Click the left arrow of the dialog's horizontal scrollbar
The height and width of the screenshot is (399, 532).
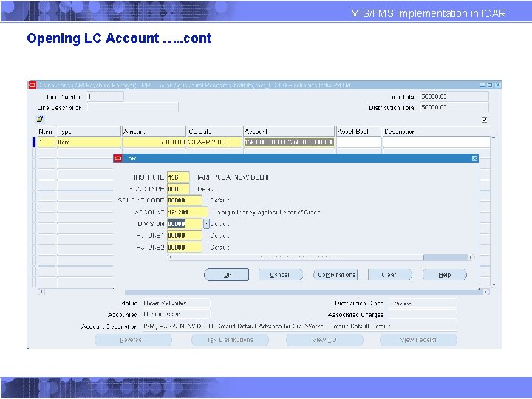(x=171, y=257)
